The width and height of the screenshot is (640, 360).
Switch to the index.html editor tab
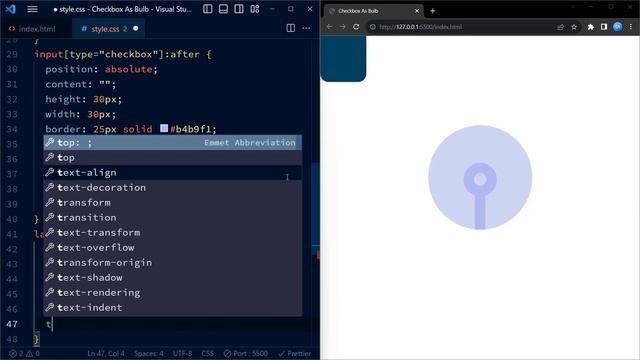[x=33, y=29]
